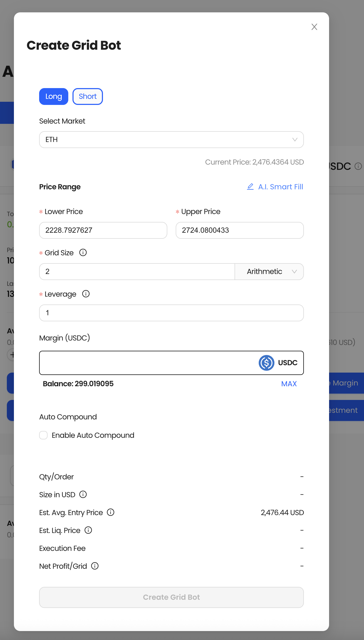Open Net Profit/Grid info icon
Screen dimensions: 364x640
(95, 566)
